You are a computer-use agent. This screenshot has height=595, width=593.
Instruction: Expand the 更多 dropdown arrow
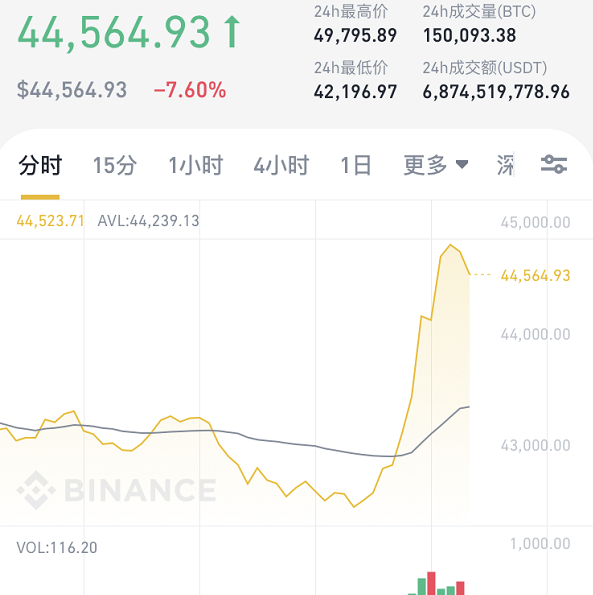pyautogui.click(x=462, y=165)
